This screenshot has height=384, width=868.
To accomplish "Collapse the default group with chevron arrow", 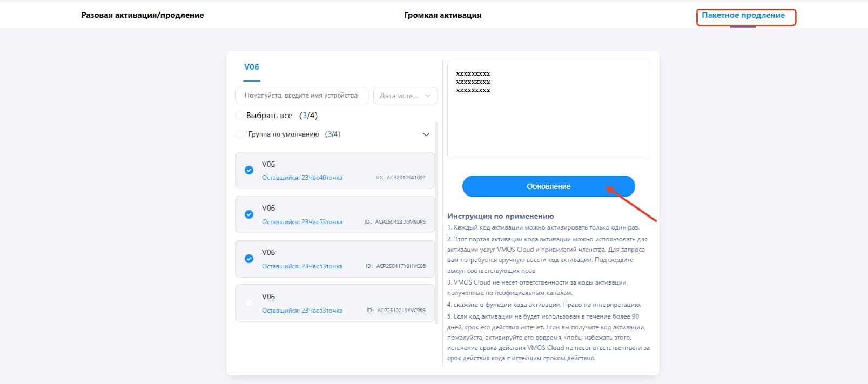I will [426, 134].
